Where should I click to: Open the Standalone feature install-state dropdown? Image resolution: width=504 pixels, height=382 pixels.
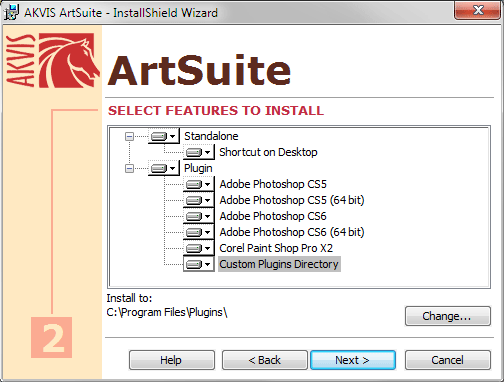pyautogui.click(x=164, y=136)
